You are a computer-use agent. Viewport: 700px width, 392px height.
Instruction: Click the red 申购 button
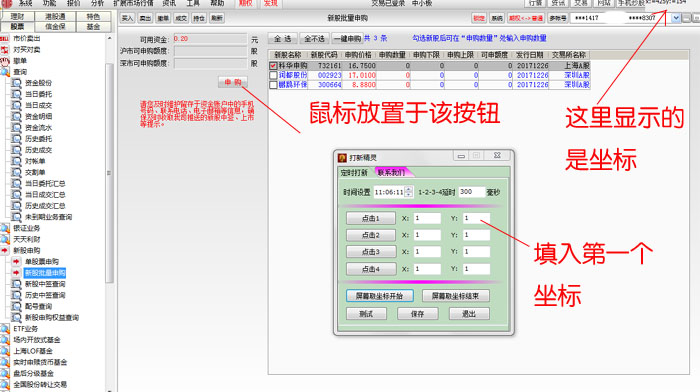pos(233,82)
